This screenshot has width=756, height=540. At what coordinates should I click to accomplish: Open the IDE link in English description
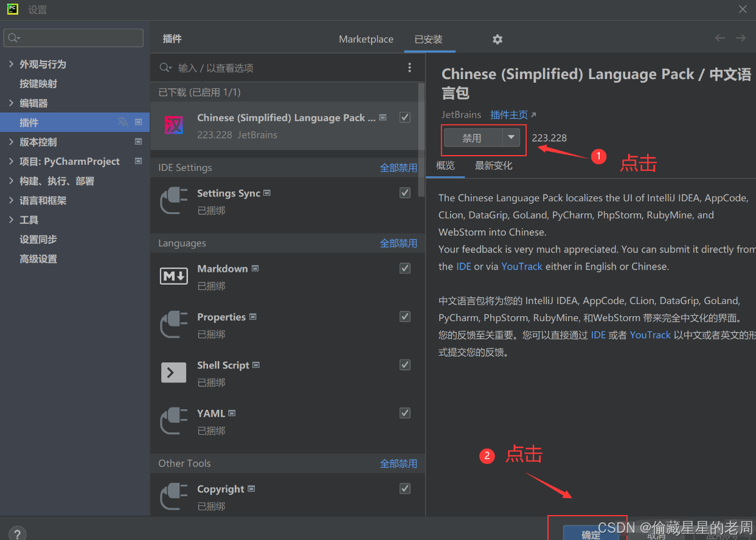pos(463,266)
